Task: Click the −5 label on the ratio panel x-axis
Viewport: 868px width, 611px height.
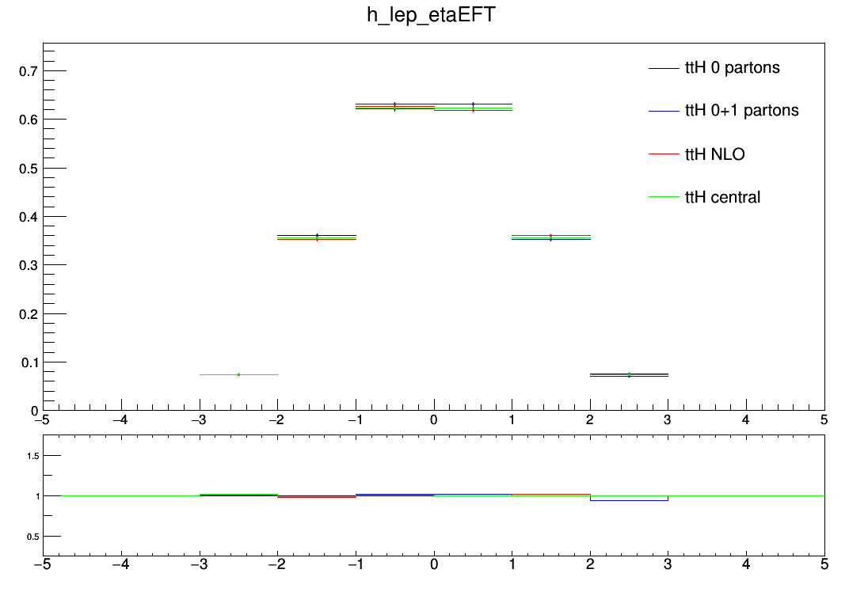Action: point(42,564)
